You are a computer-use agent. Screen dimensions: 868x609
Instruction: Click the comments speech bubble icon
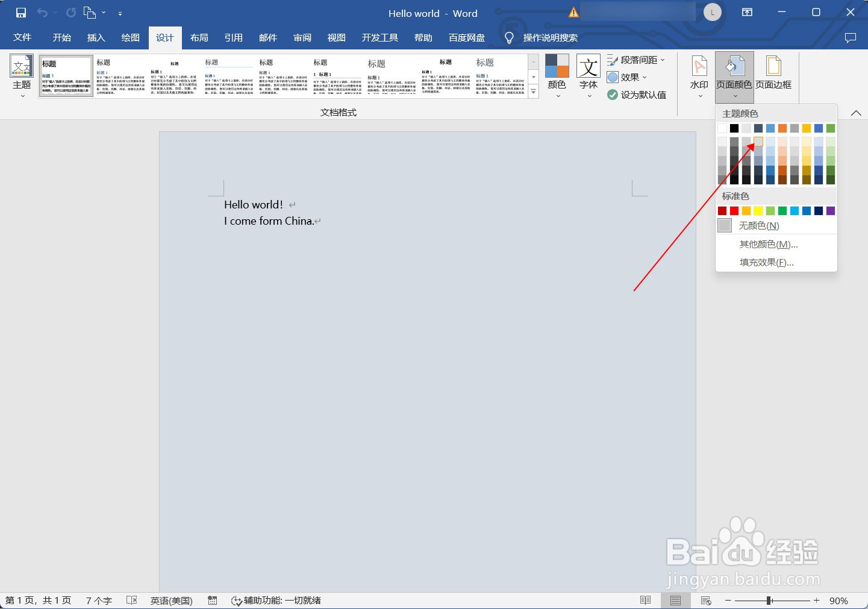coord(851,37)
